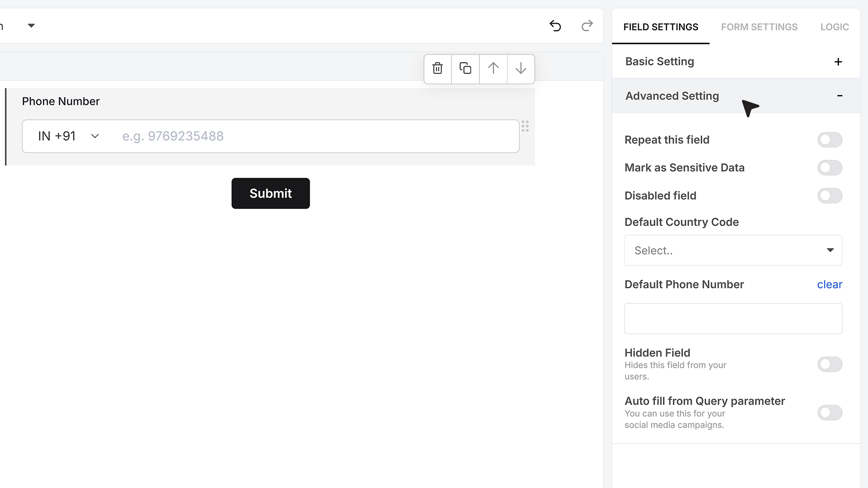Turn on Hidden Field toggle
The width and height of the screenshot is (868, 488).
[830, 364]
